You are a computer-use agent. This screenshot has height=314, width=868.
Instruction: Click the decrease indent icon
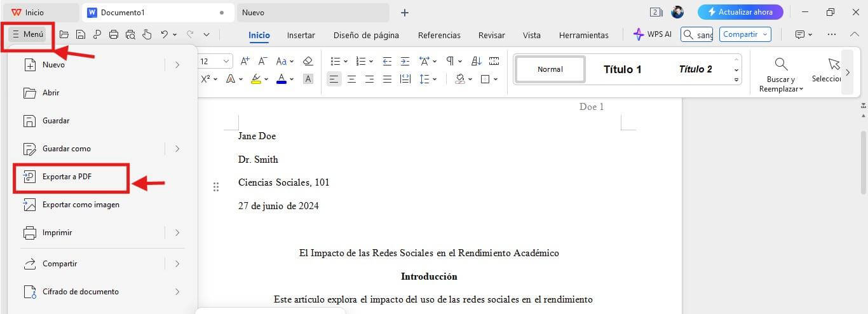pyautogui.click(x=387, y=61)
